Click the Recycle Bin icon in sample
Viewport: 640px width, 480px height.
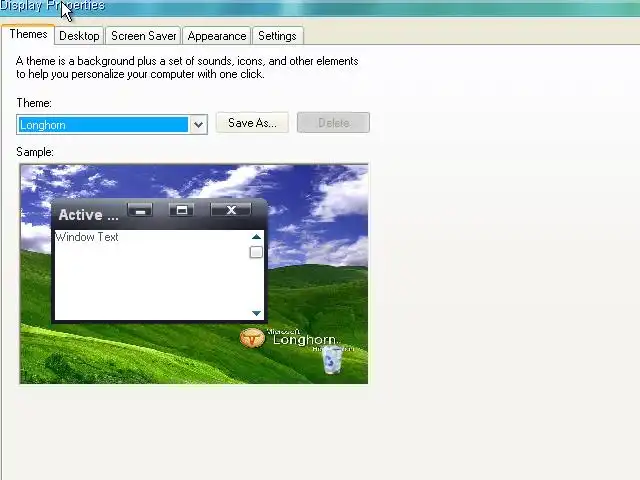(332, 360)
